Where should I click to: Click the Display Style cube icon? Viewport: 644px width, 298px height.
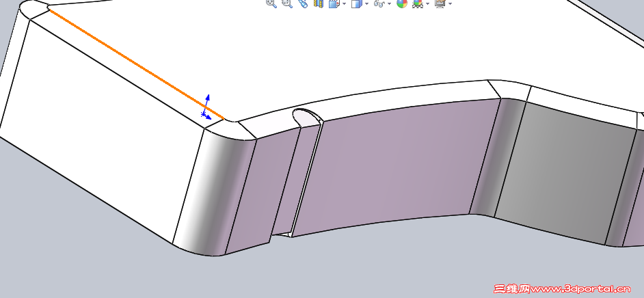tap(356, 3)
